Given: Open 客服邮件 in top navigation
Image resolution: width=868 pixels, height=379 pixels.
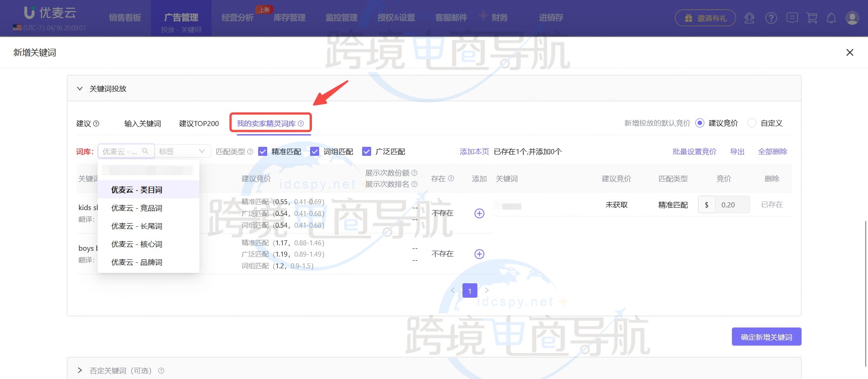Looking at the screenshot, I should click(x=451, y=18).
